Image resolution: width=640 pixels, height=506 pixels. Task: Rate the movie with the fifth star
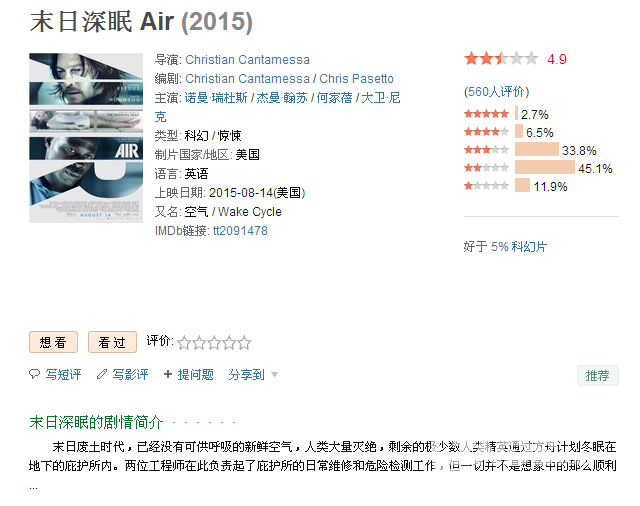click(x=244, y=343)
